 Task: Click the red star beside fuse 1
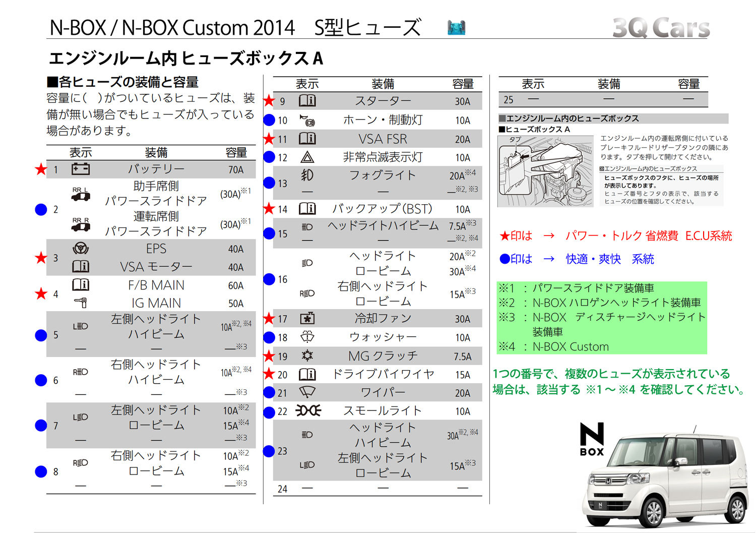41,169
